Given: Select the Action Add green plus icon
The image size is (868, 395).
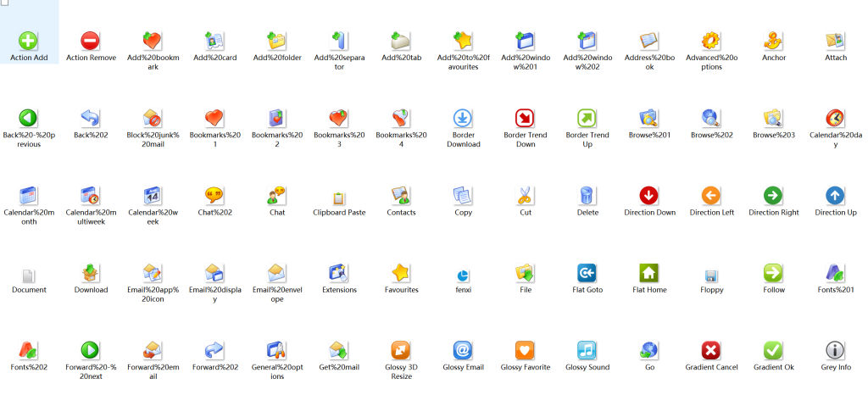Looking at the screenshot, I should (x=29, y=40).
